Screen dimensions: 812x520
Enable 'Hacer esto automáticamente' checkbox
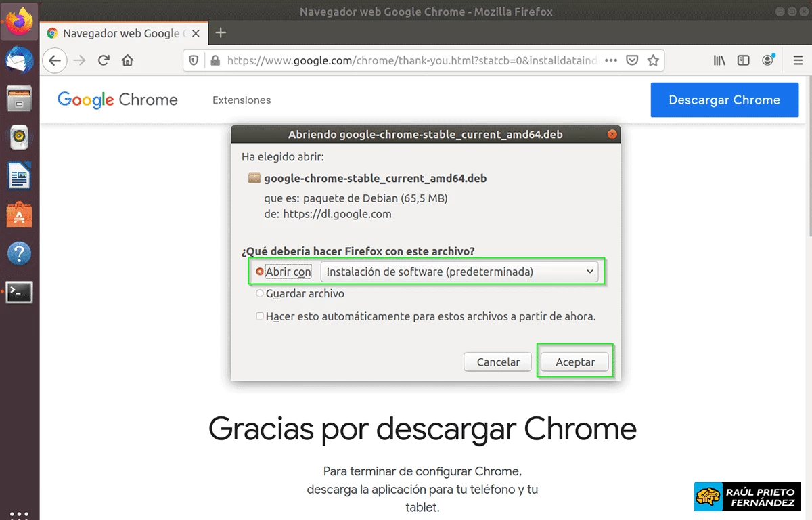260,316
